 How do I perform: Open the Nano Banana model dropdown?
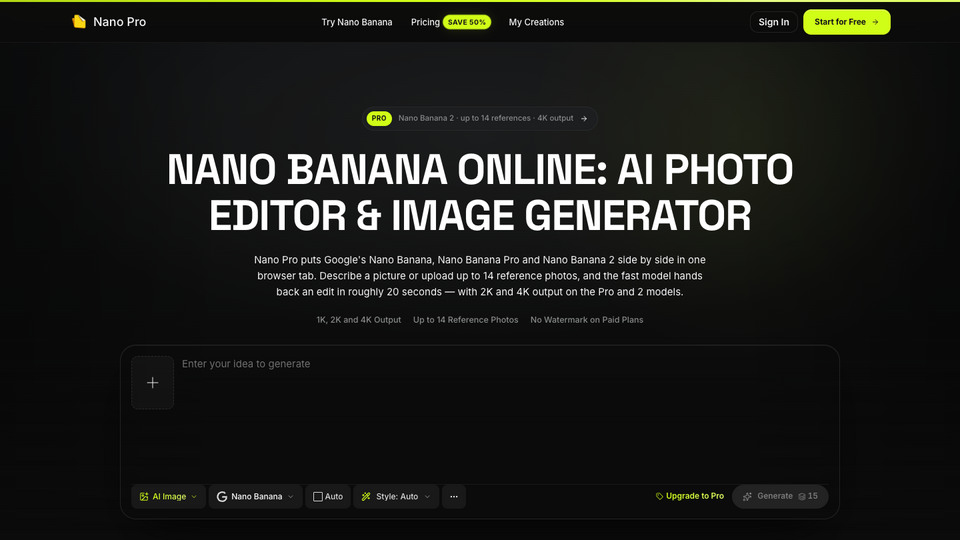[255, 497]
